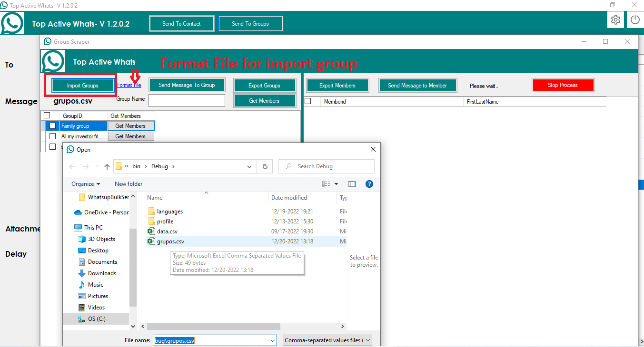
Task: Click New folder in Open dialog
Action: click(129, 184)
